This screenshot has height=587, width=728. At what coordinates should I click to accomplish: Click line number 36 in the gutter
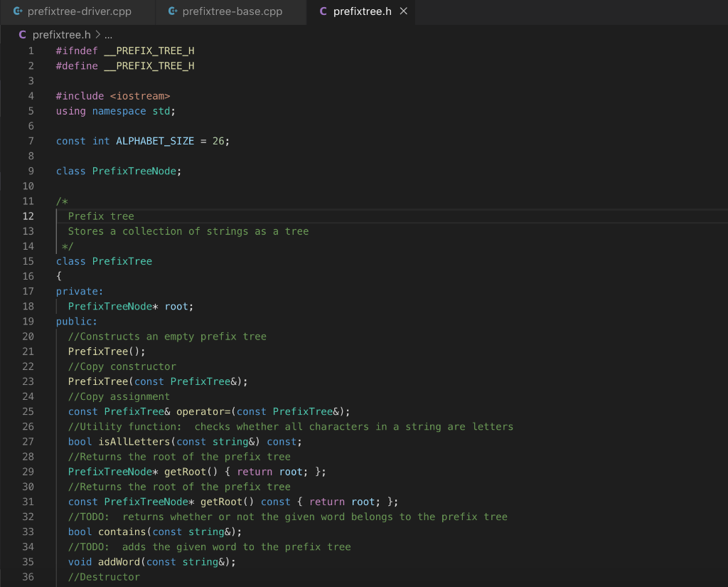(28, 577)
